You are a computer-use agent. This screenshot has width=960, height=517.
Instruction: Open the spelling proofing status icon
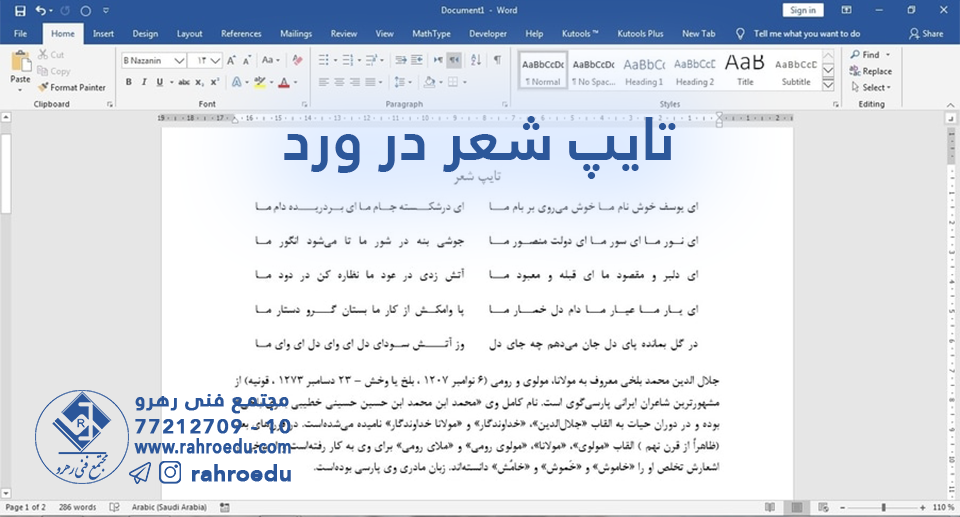click(x=114, y=507)
